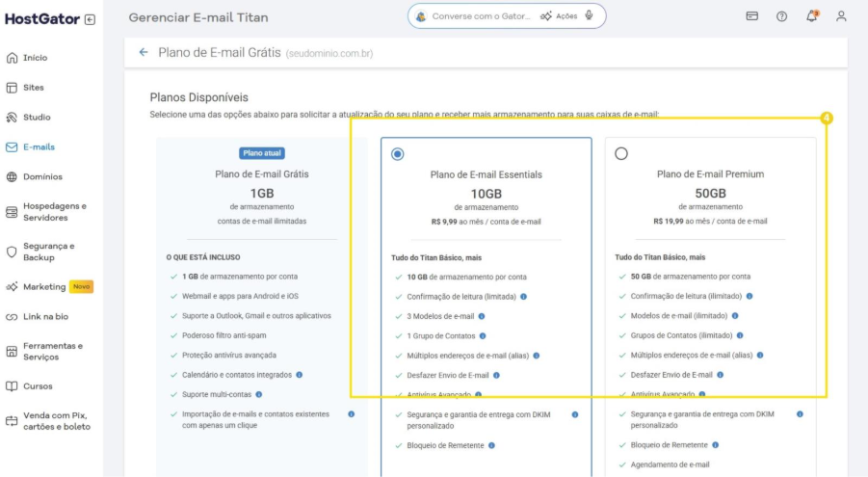This screenshot has height=477, width=868.
Task: Click the seudominio.com.br domain text
Action: pos(329,54)
